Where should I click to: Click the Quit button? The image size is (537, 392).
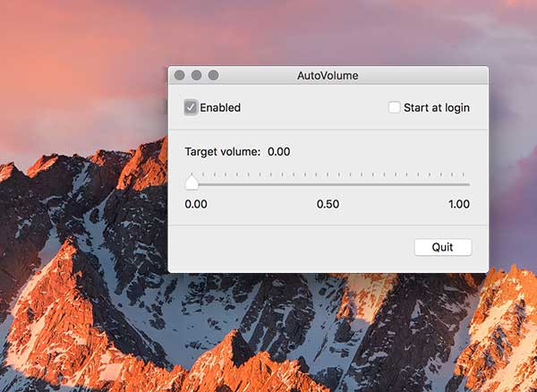coord(443,247)
